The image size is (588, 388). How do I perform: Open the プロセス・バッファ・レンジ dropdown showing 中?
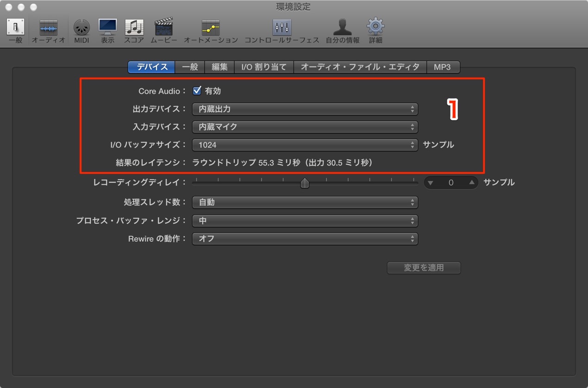(x=305, y=221)
